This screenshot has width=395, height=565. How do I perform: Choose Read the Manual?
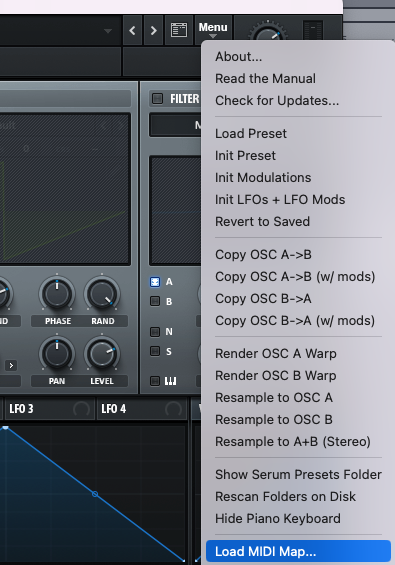298,79
